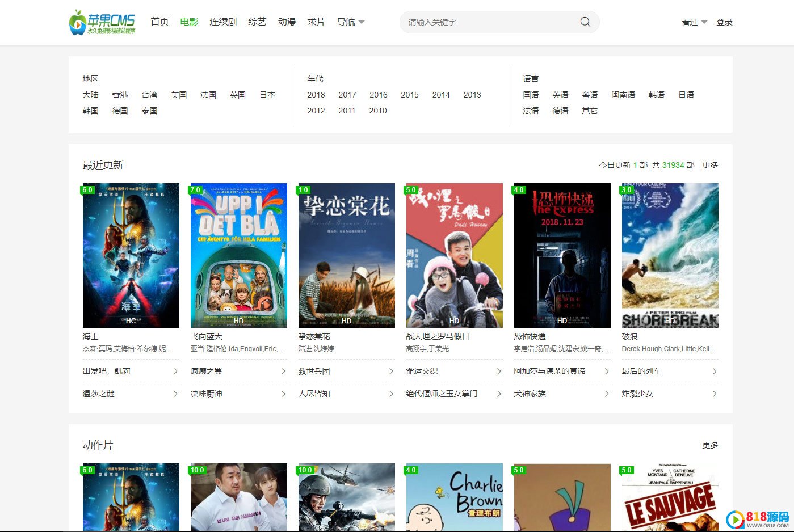Filter by language 日语

point(686,95)
